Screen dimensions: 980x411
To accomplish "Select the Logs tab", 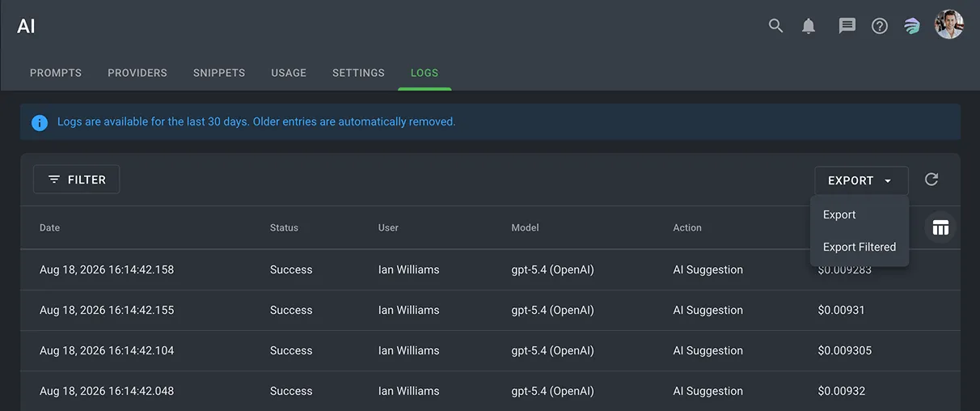I will [x=425, y=73].
